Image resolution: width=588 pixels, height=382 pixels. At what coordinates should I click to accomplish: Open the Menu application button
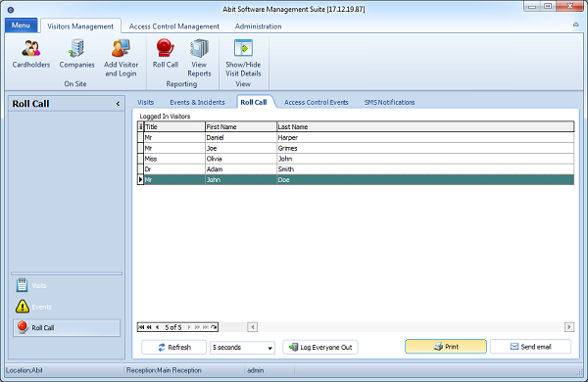point(21,25)
